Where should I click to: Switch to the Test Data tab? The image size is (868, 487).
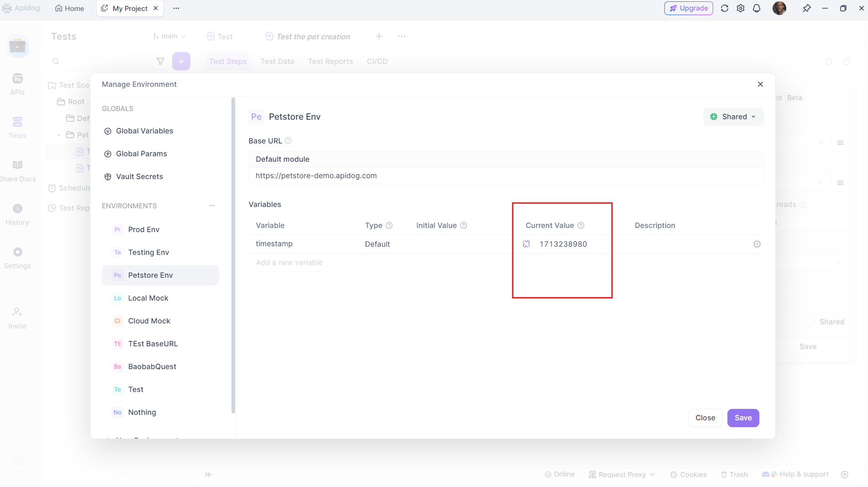[277, 61]
